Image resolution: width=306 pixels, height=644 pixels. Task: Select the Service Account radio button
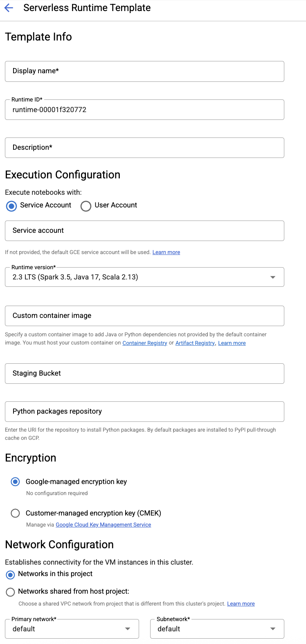(11, 206)
